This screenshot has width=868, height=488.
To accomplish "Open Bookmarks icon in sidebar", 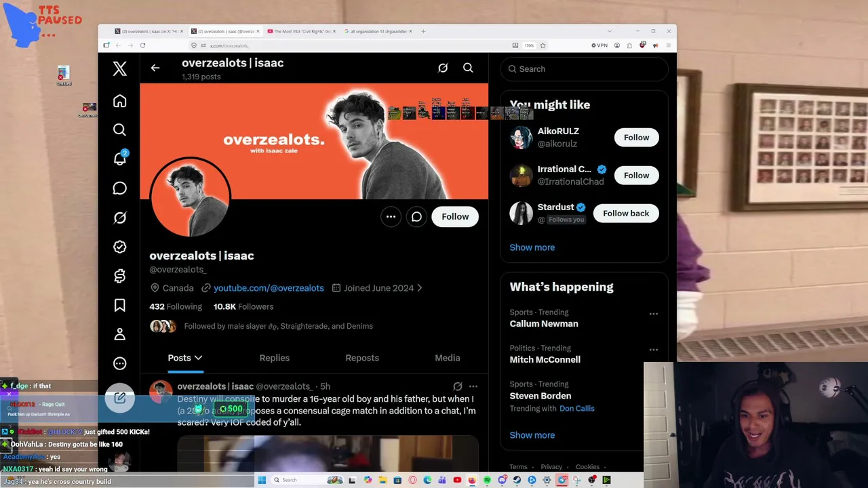I will (x=119, y=306).
